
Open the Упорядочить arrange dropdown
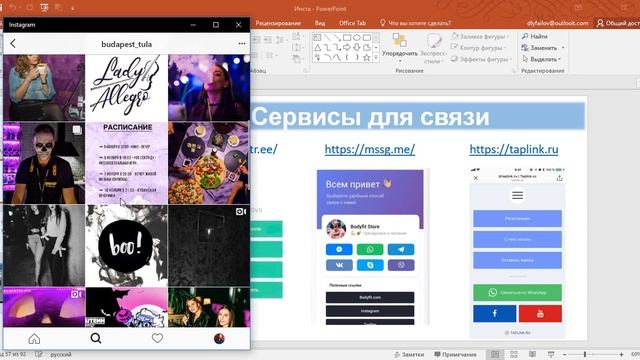click(400, 48)
